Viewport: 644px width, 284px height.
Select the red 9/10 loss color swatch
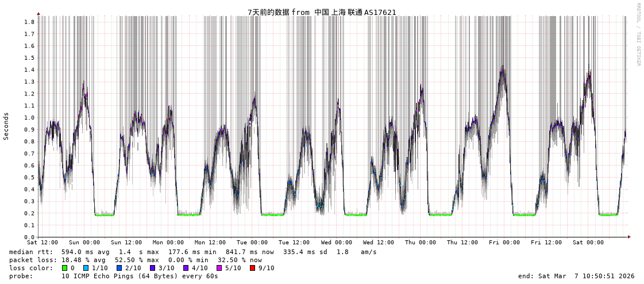tap(253, 268)
